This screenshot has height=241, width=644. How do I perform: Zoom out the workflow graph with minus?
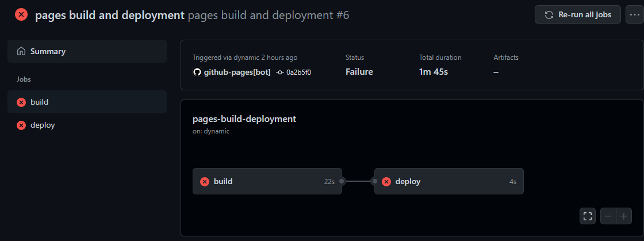[608, 216]
